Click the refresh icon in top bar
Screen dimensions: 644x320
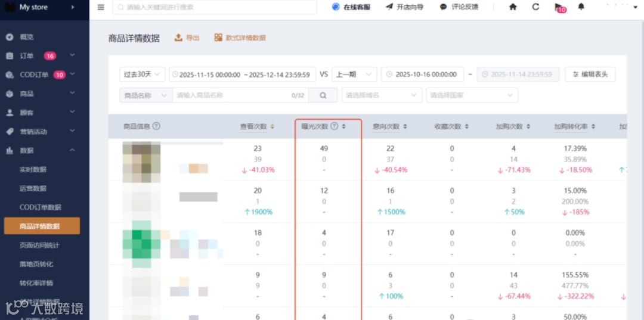535,7
